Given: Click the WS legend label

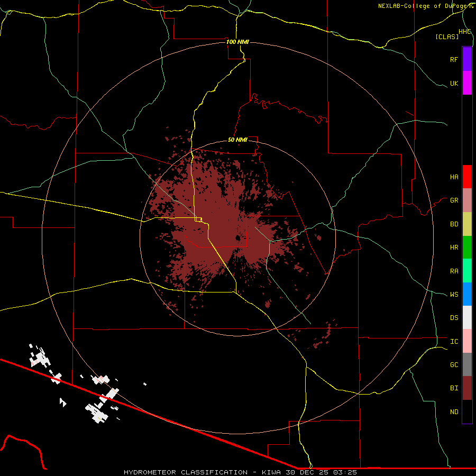Looking at the screenshot, I should pos(454,294).
